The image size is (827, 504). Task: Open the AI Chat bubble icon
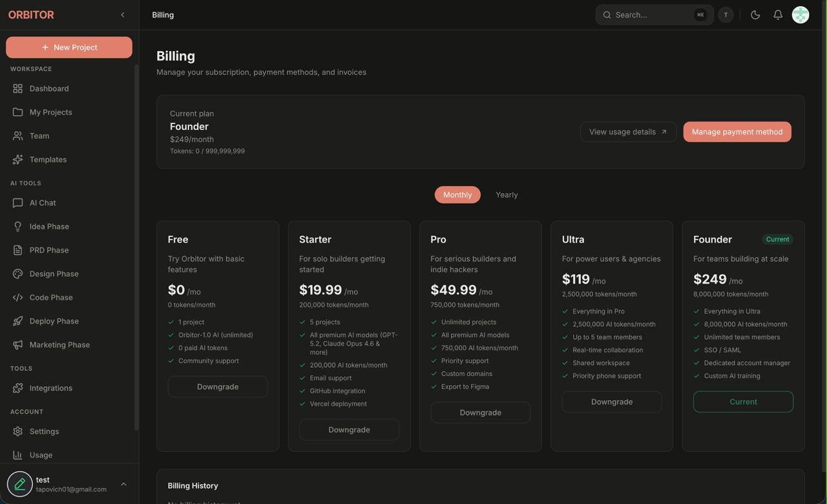[x=17, y=203]
